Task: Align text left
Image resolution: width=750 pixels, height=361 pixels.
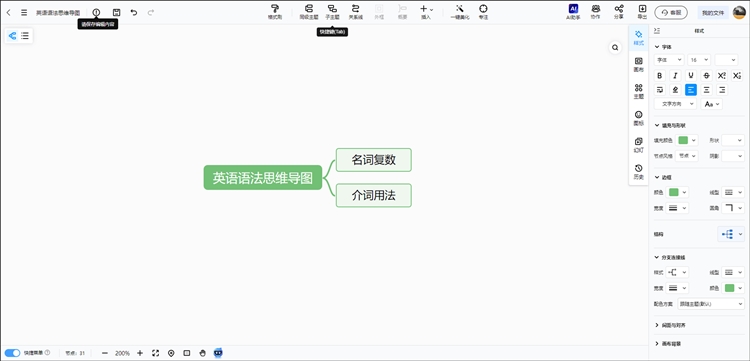Action: (x=691, y=89)
